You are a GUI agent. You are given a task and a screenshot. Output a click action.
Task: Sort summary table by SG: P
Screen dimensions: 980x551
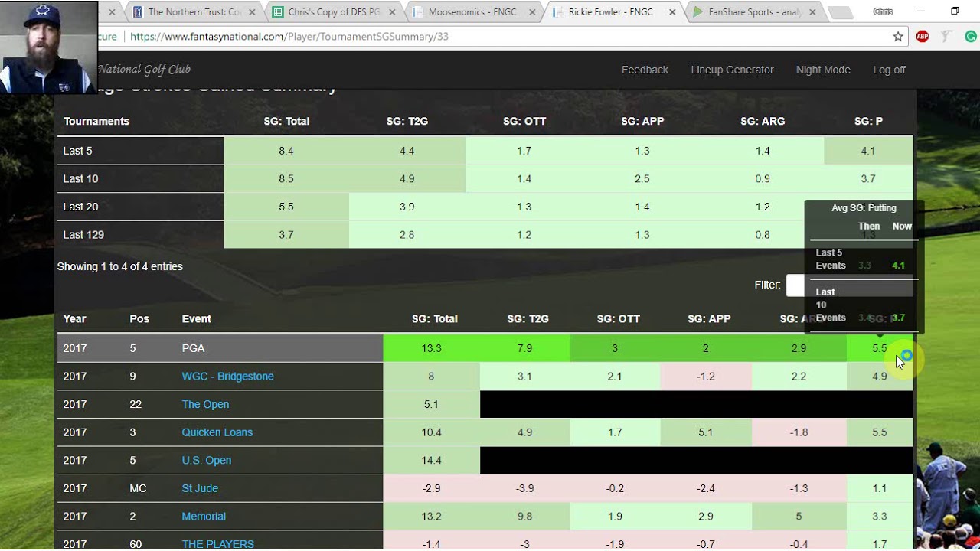tap(868, 121)
